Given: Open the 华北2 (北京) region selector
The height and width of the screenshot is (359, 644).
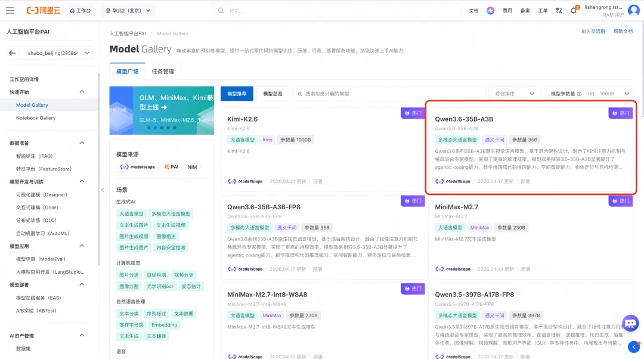Looking at the screenshot, I should tap(128, 11).
